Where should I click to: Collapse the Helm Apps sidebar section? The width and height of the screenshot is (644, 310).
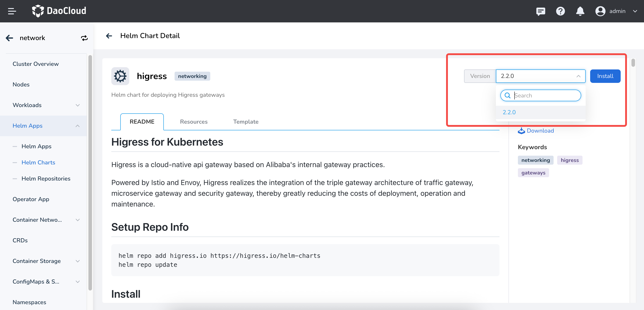[77, 126]
